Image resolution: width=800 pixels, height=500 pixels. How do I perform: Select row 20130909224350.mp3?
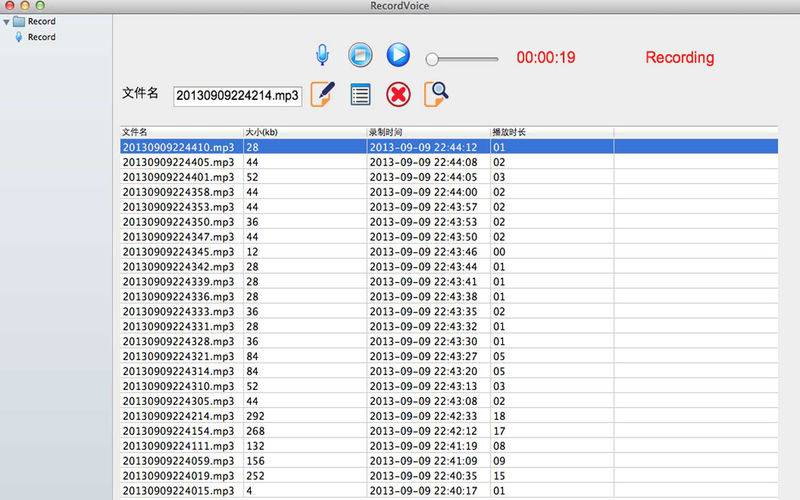coord(449,221)
